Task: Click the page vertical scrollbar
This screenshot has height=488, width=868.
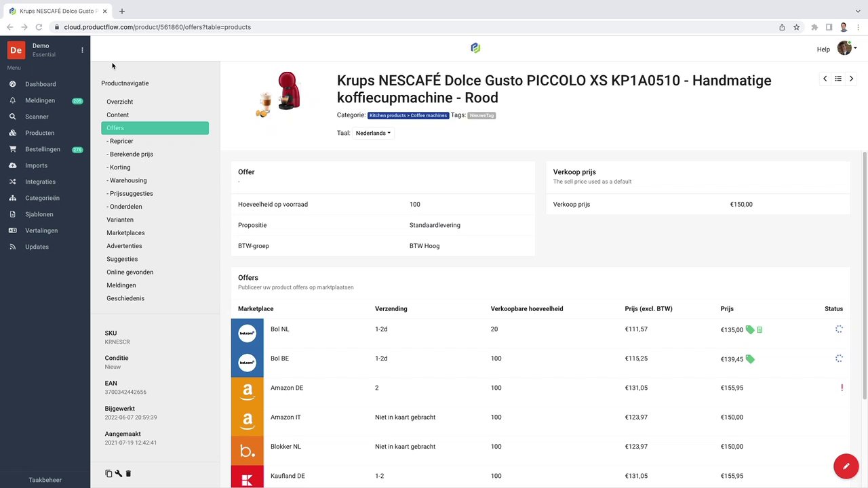Action: click(865, 274)
